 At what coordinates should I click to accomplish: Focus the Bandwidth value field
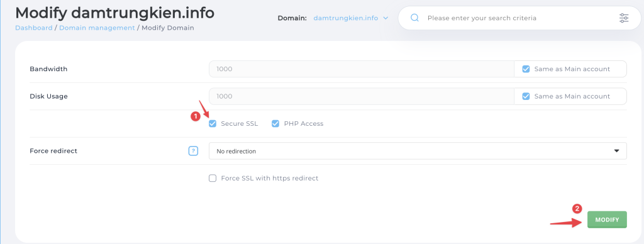coord(362,69)
